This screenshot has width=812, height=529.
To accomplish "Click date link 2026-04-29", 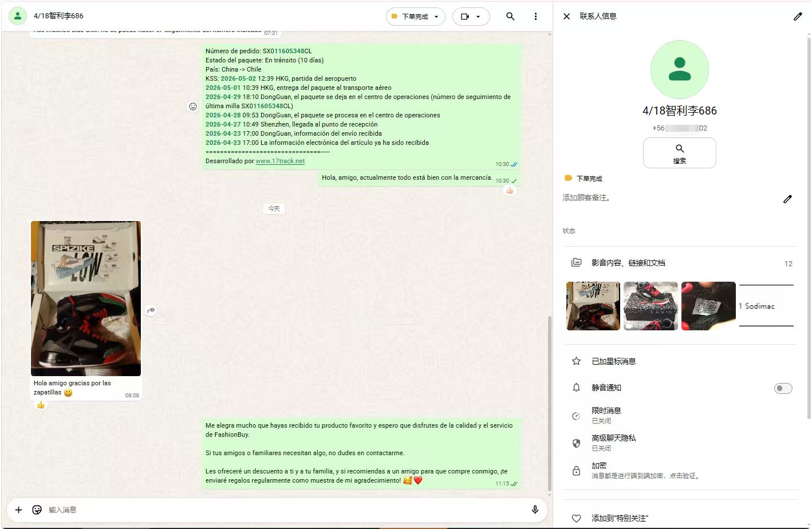I will (223, 97).
